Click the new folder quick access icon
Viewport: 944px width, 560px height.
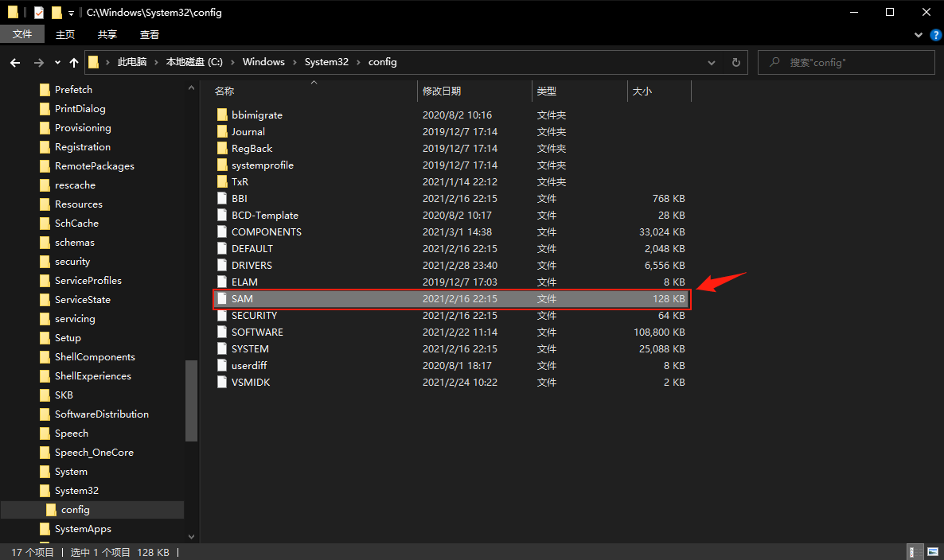pyautogui.click(x=57, y=12)
